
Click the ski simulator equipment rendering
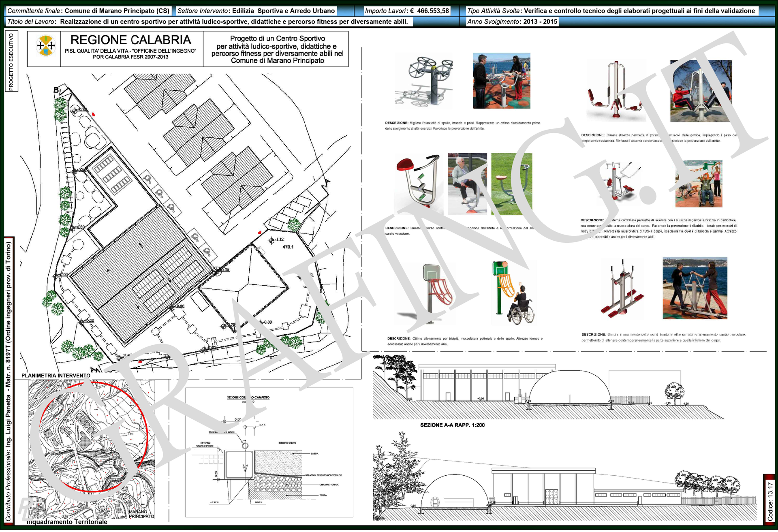tap(622, 289)
